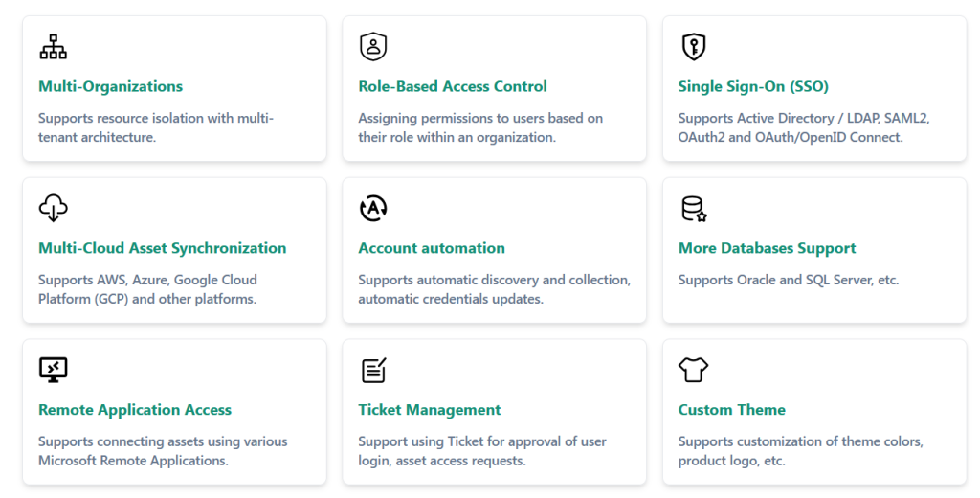
Task: Click the Multi-Cloud cloud download icon
Action: click(54, 208)
